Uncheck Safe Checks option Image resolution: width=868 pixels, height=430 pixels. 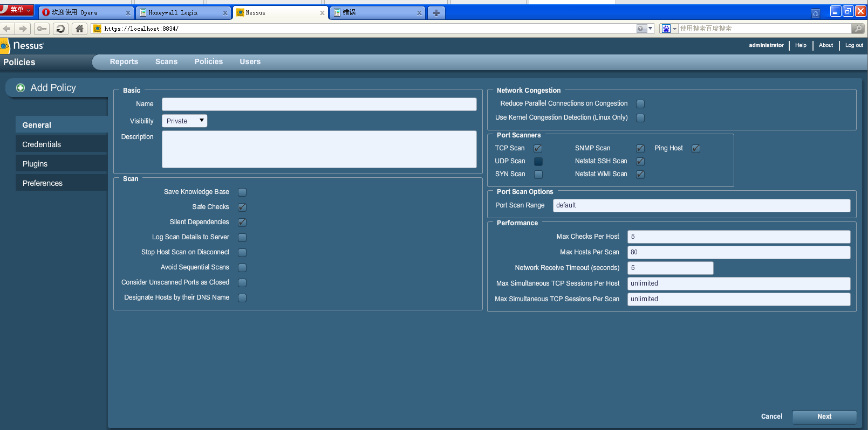[242, 207]
